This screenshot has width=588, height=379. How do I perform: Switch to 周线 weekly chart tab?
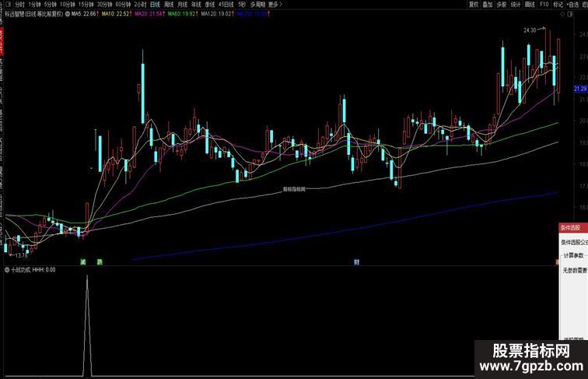169,5
